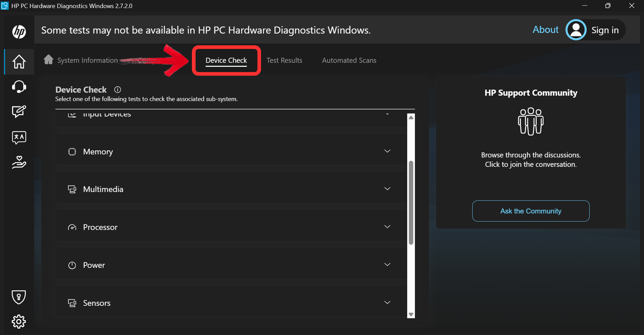
Task: Go to System Information
Action: tap(87, 60)
